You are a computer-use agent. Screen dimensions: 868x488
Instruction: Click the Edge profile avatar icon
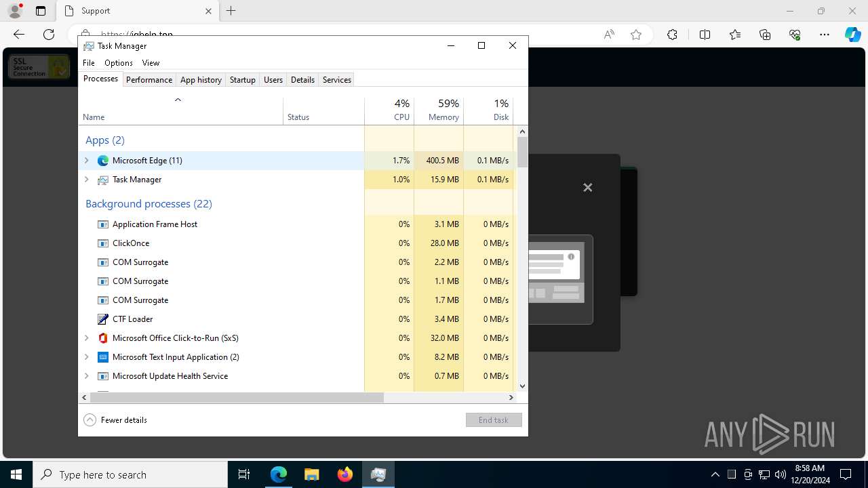15,11
